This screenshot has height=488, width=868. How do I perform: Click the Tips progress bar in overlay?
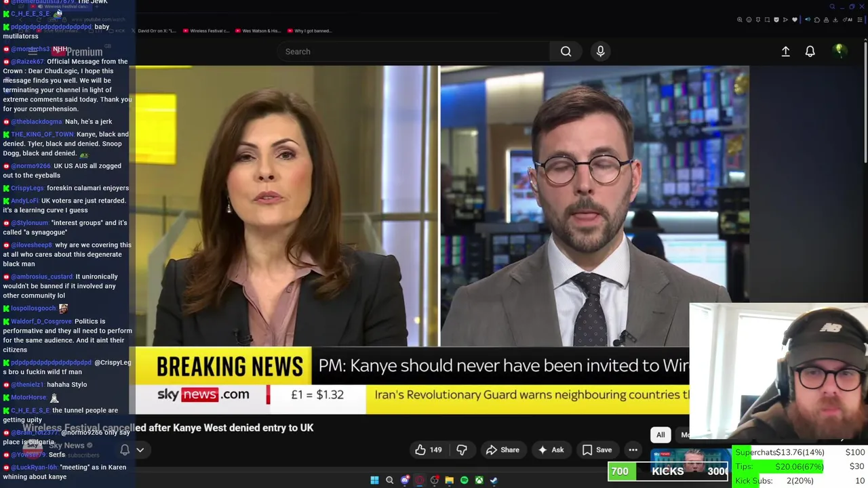[799, 466]
